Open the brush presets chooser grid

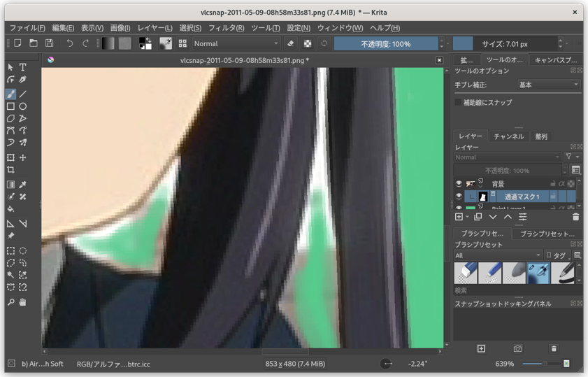click(182, 43)
